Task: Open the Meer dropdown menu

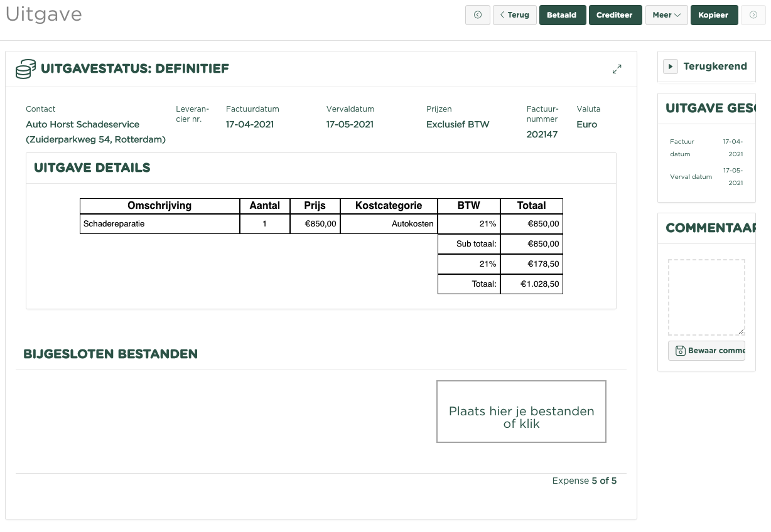Action: [x=666, y=15]
